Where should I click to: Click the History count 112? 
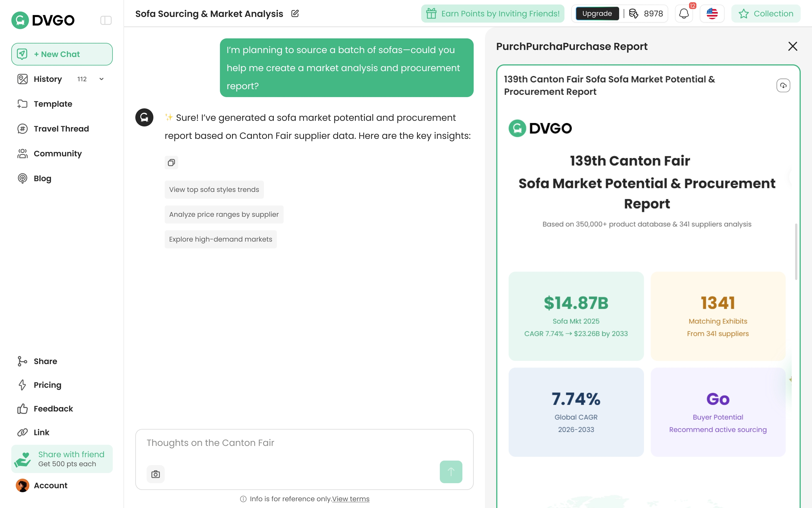click(x=82, y=79)
